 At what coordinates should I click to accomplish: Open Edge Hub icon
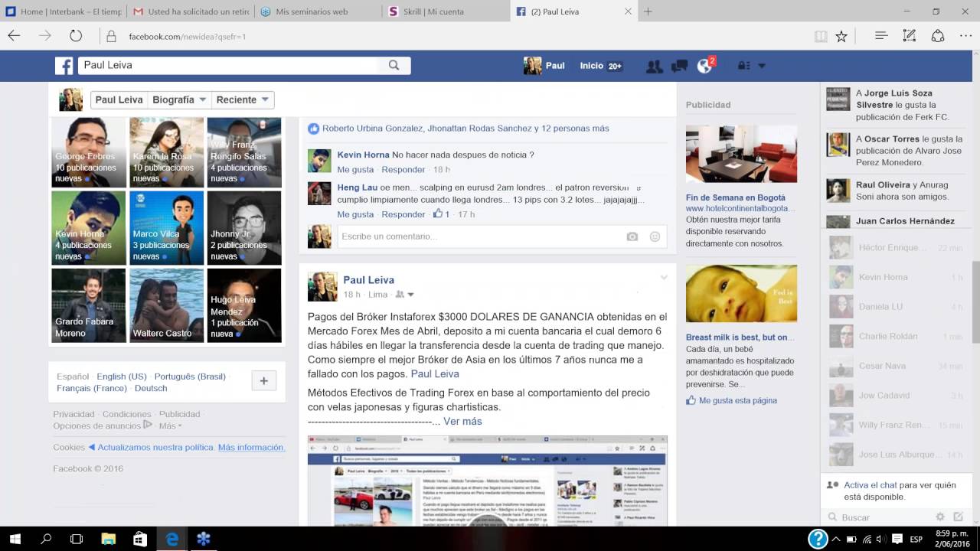881,36
